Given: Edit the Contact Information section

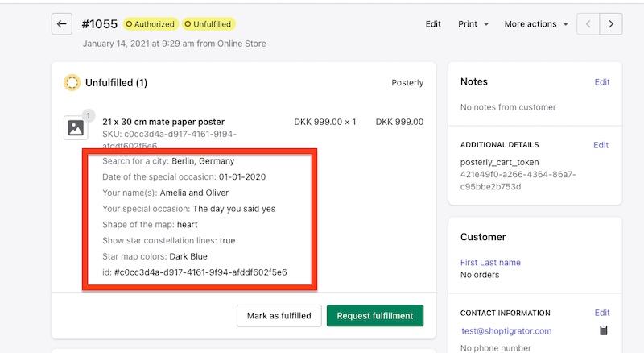Looking at the screenshot, I should (x=601, y=313).
